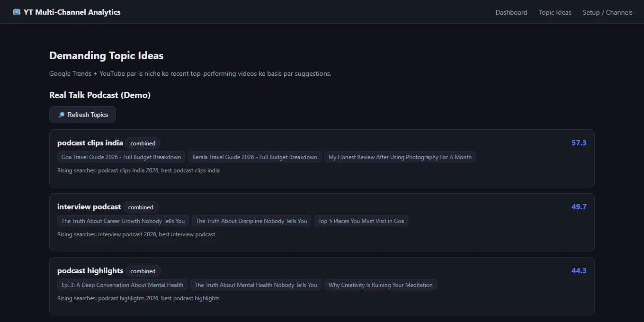The image size is (644, 322).
Task: Click the 57.3 score value
Action: click(579, 143)
